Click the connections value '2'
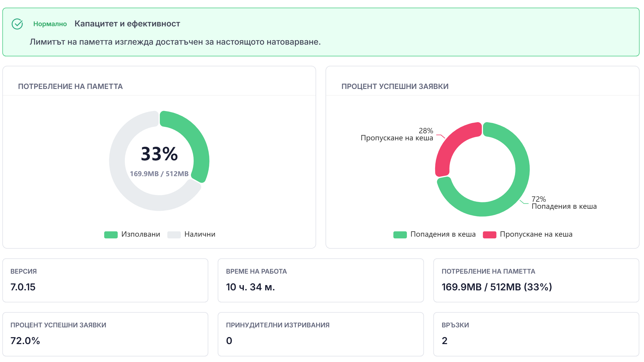This screenshot has height=362, width=644. [445, 341]
